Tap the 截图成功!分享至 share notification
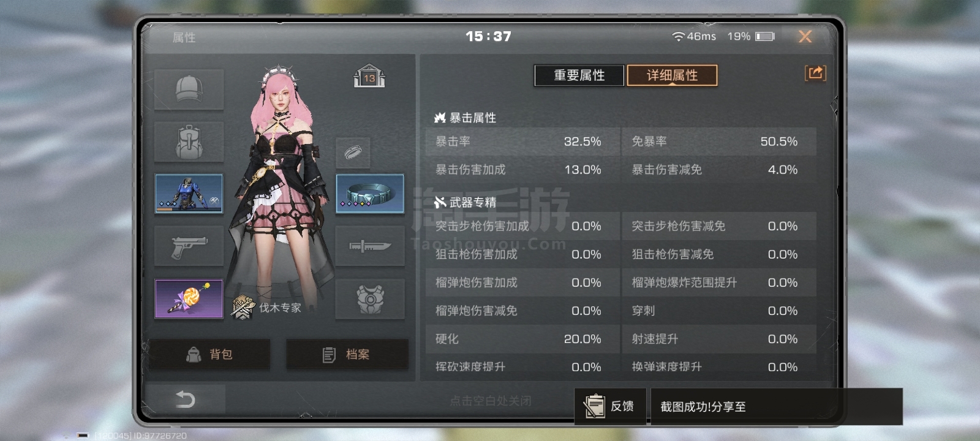Image resolution: width=980 pixels, height=441 pixels. tap(776, 406)
